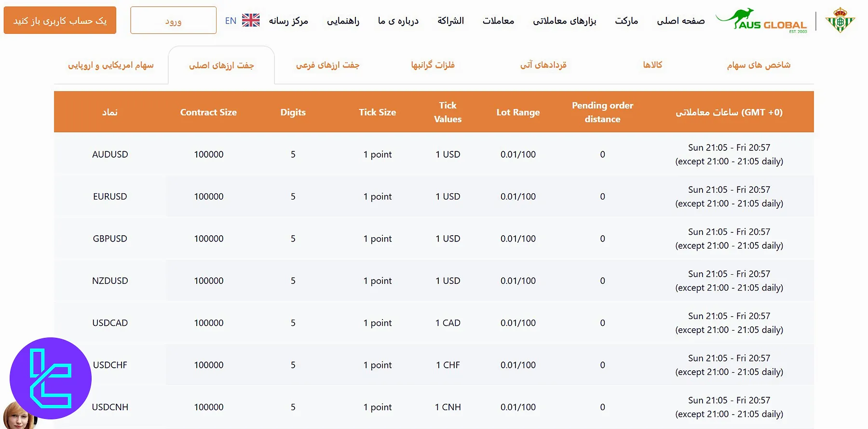The width and height of the screenshot is (868, 429).
Task: Click USDCHF lot range 0.01/100
Action: tap(518, 365)
